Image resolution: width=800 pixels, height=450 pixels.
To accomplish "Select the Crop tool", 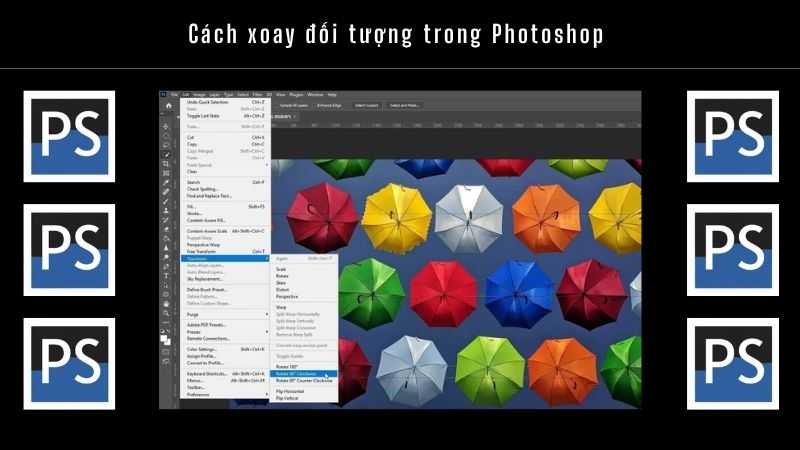I will point(166,164).
